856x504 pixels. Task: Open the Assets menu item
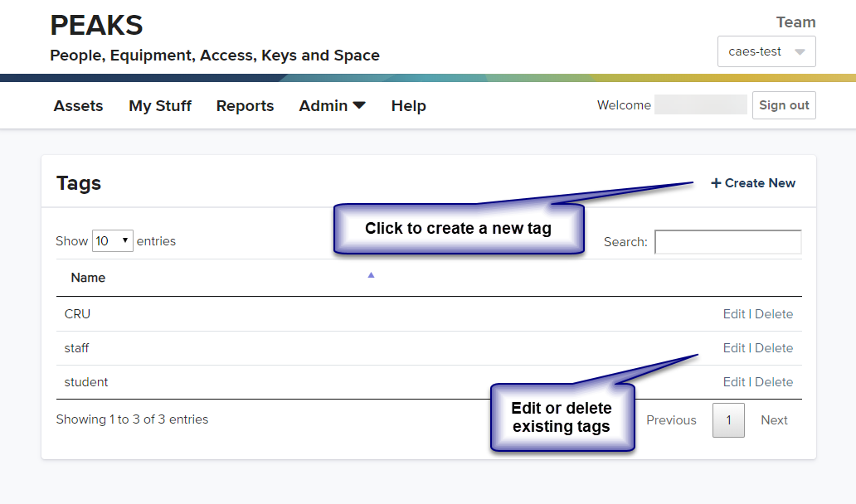(78, 106)
